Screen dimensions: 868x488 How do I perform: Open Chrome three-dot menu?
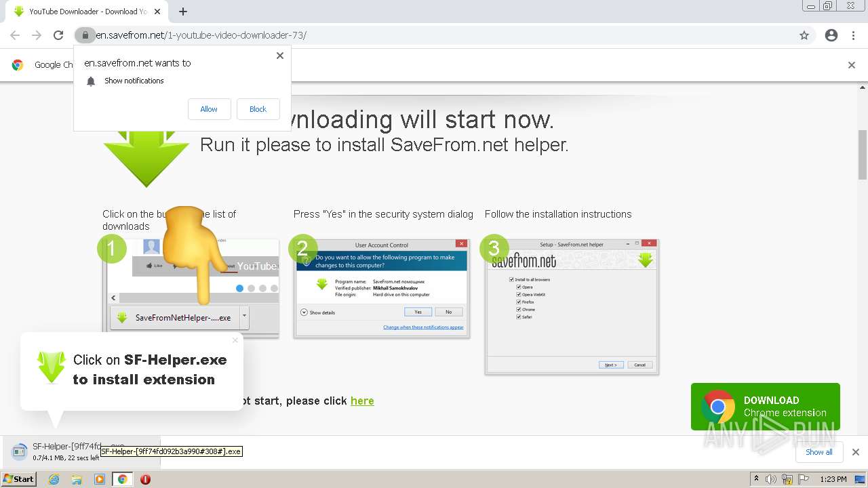coord(853,35)
